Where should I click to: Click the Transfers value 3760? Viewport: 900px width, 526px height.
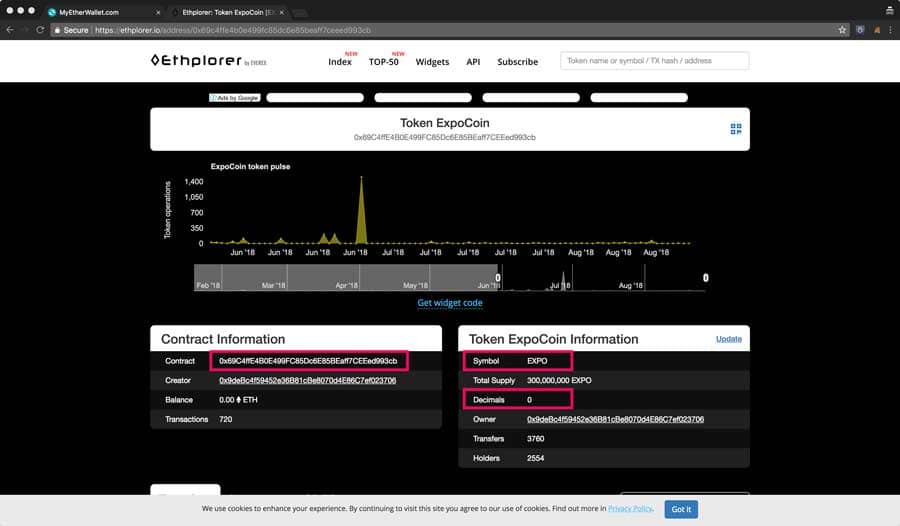(536, 439)
